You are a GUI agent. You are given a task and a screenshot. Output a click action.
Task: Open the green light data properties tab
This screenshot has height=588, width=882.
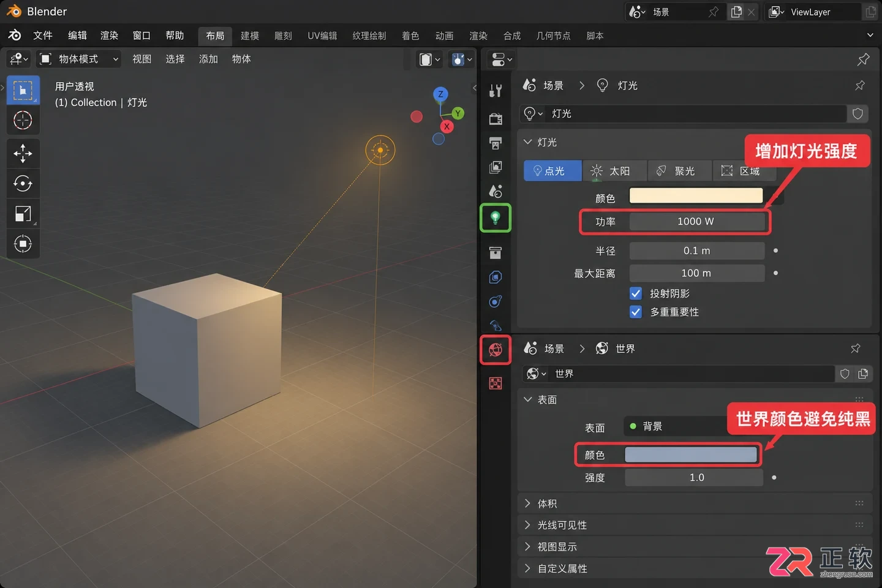tap(496, 217)
